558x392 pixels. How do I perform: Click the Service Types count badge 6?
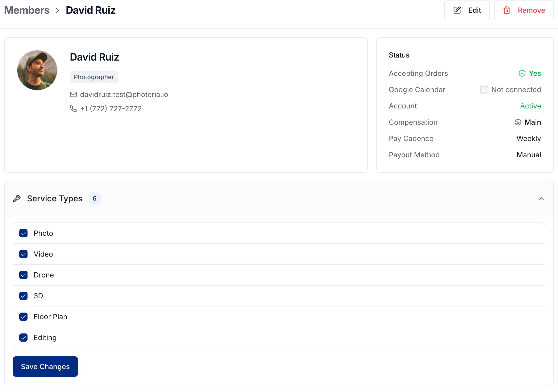click(x=95, y=199)
